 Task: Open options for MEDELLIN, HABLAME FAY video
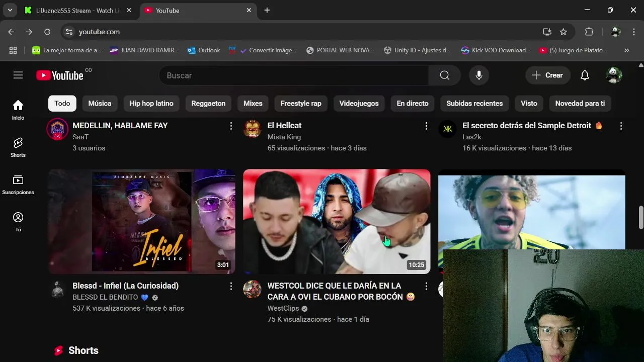coord(231,126)
